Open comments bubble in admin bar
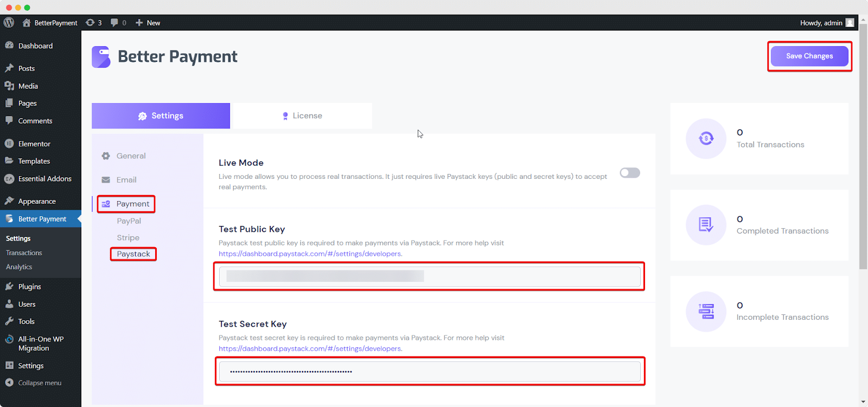This screenshot has width=868, height=407. tap(118, 23)
